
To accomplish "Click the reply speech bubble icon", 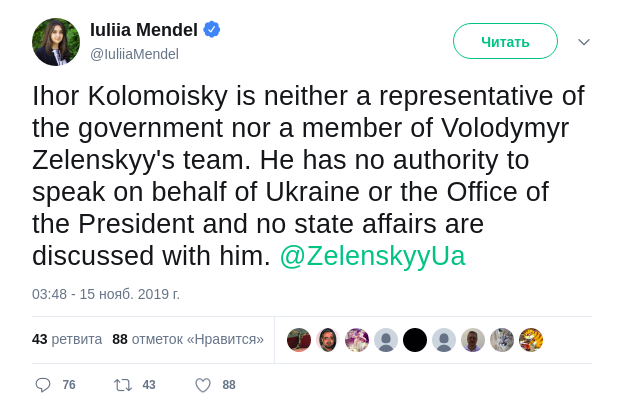I will pos(43,385).
